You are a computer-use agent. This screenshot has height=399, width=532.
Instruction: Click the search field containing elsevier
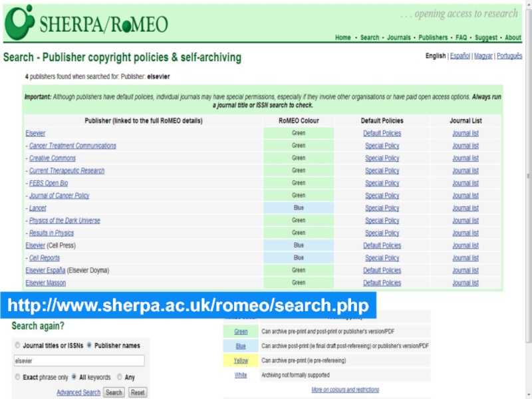[78, 361]
